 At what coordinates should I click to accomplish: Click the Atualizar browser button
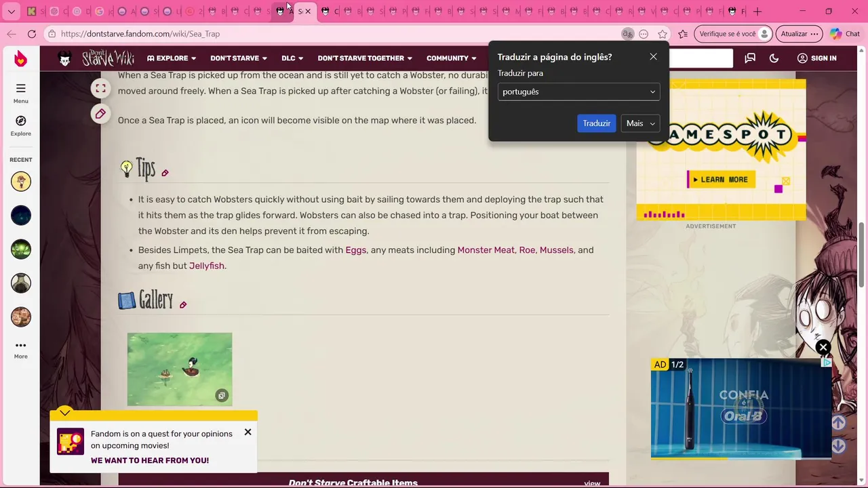[799, 34]
